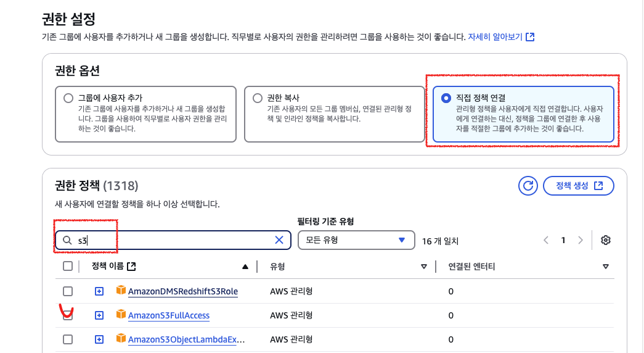This screenshot has width=644, height=353.
Task: Open the 모든 유형 filter dropdown
Action: 356,240
